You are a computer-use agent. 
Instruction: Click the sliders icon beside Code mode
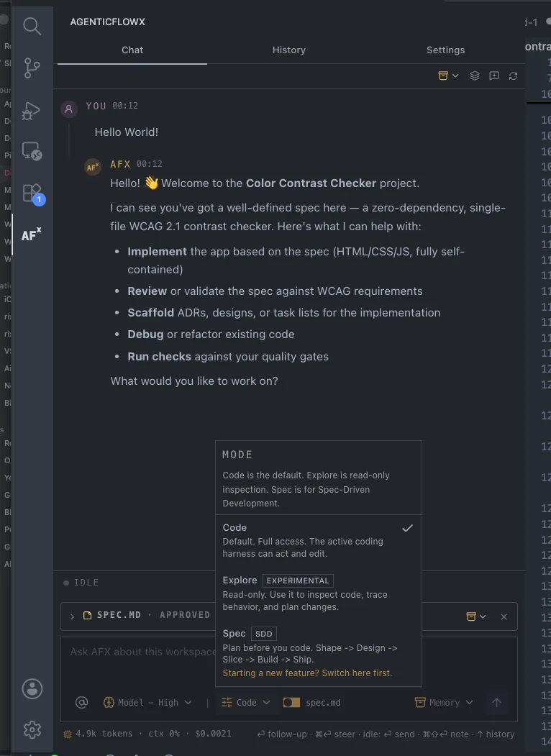[x=227, y=703]
